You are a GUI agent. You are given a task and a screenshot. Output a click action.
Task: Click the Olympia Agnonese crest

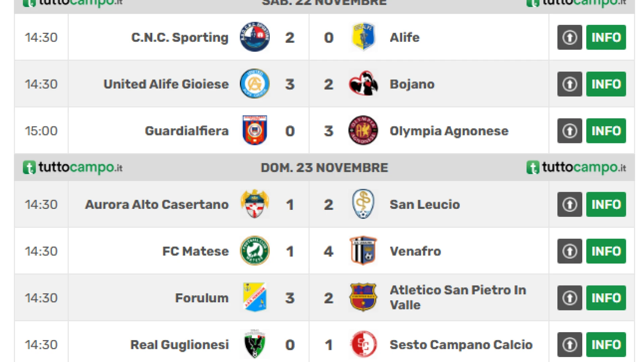(x=363, y=130)
